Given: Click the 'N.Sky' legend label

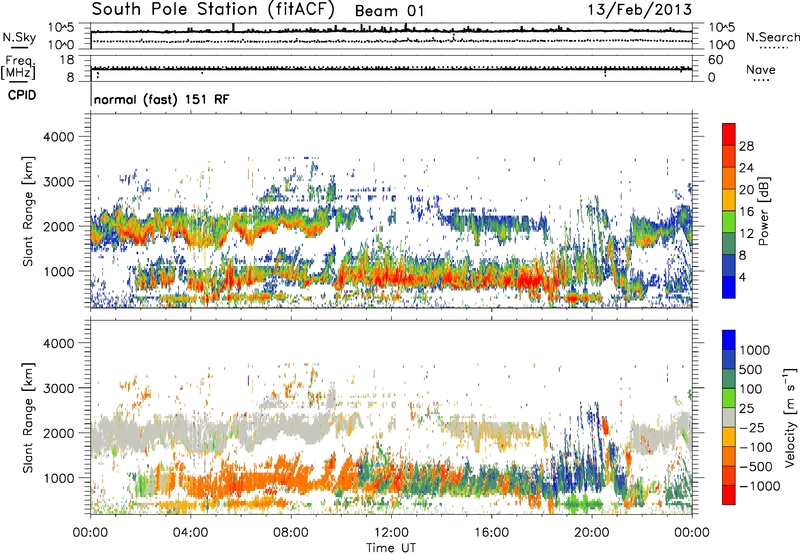Looking at the screenshot, I should (x=19, y=37).
